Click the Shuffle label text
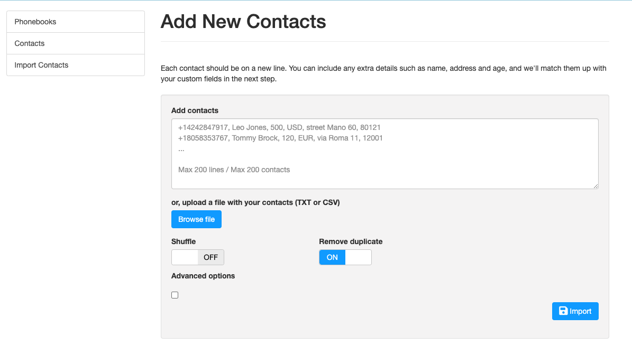 pos(184,241)
